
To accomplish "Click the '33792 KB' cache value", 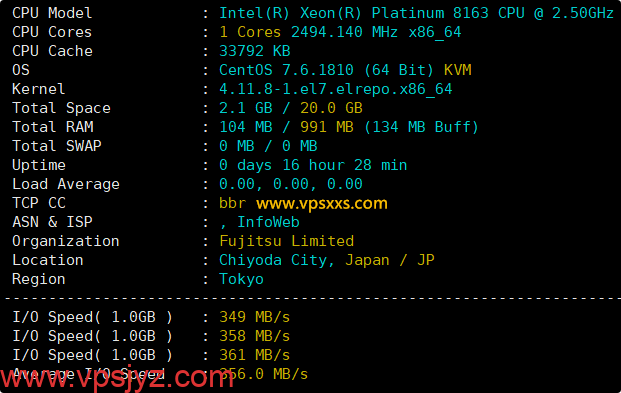I will (255, 51).
